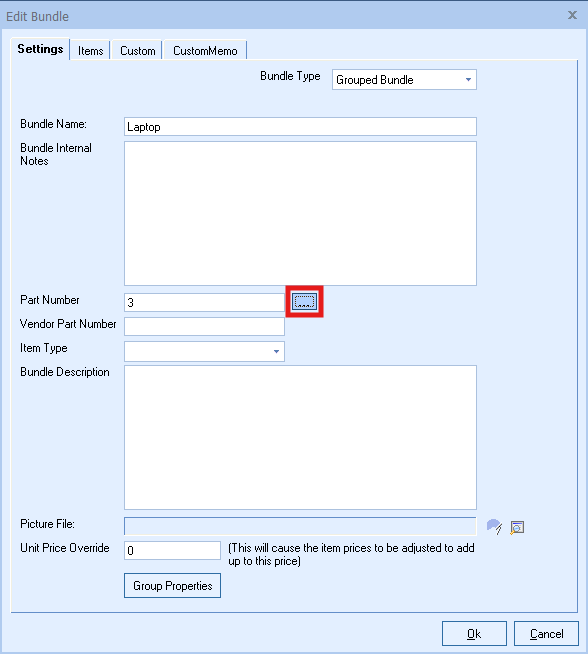Screen dimensions: 588x654
Task: Click the magnifier preview icon for Picture File
Action: coord(517,527)
